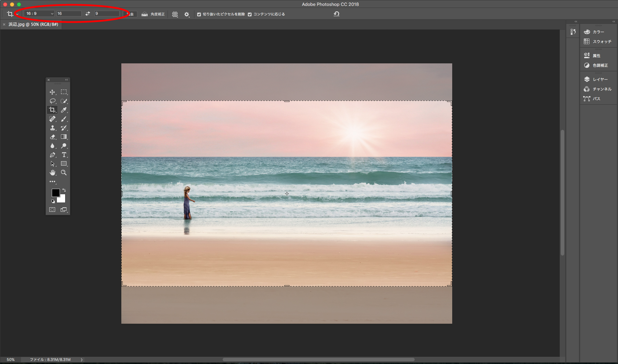The height and width of the screenshot is (364, 618).
Task: Open the Crop tool preset picker arrow
Action: tap(17, 14)
